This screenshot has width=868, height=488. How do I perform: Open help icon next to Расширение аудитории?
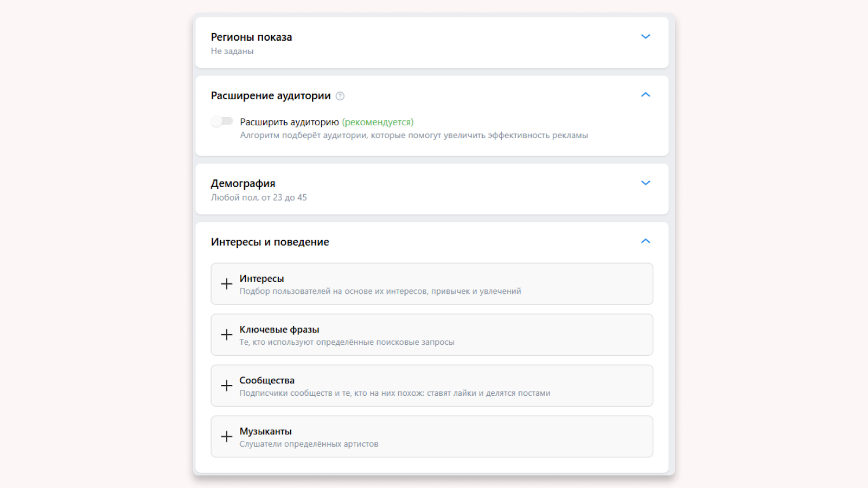tap(340, 96)
